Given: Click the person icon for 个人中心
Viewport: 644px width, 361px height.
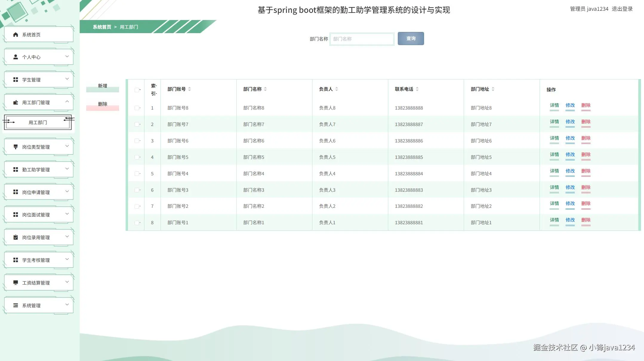Looking at the screenshot, I should click(16, 57).
